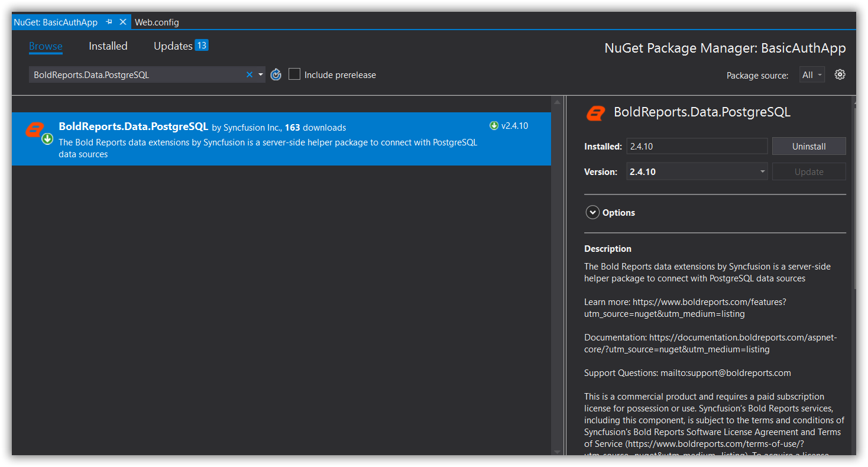Viewport: 868px width, 467px height.
Task: Click the BoldReports logo in the package list
Action: tap(35, 130)
